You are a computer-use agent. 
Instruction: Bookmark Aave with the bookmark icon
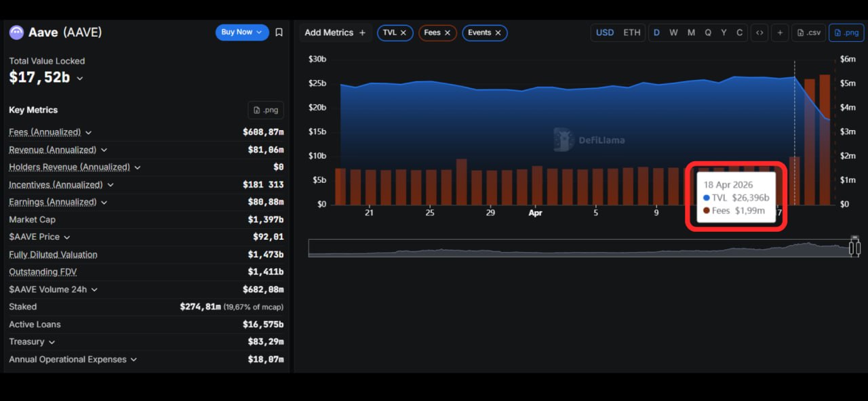pos(279,32)
